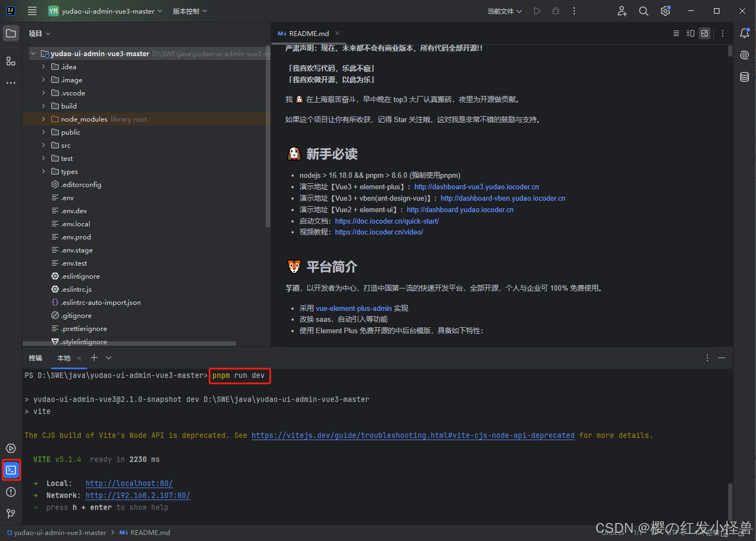Click the project tree horizontal scrollbar

click(x=129, y=344)
